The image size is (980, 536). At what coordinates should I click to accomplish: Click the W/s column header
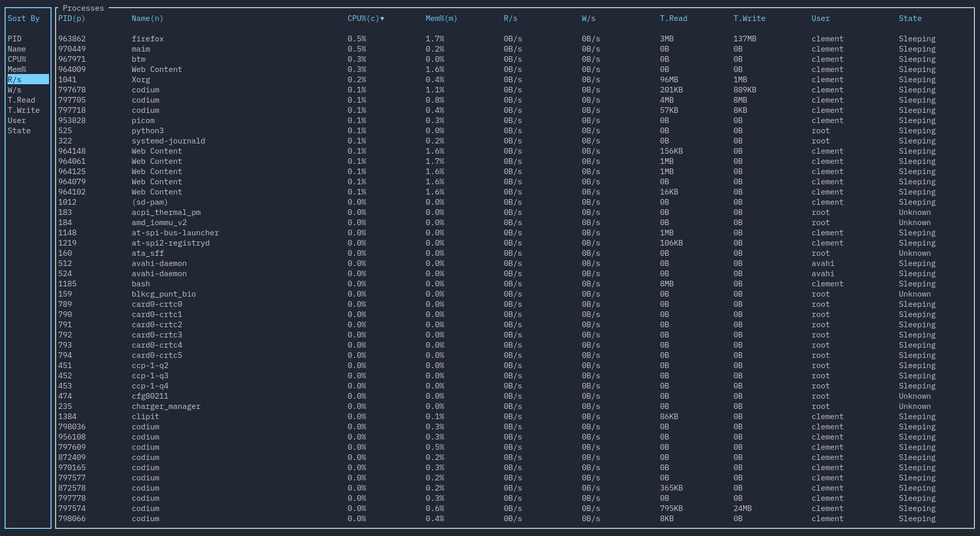coord(589,18)
